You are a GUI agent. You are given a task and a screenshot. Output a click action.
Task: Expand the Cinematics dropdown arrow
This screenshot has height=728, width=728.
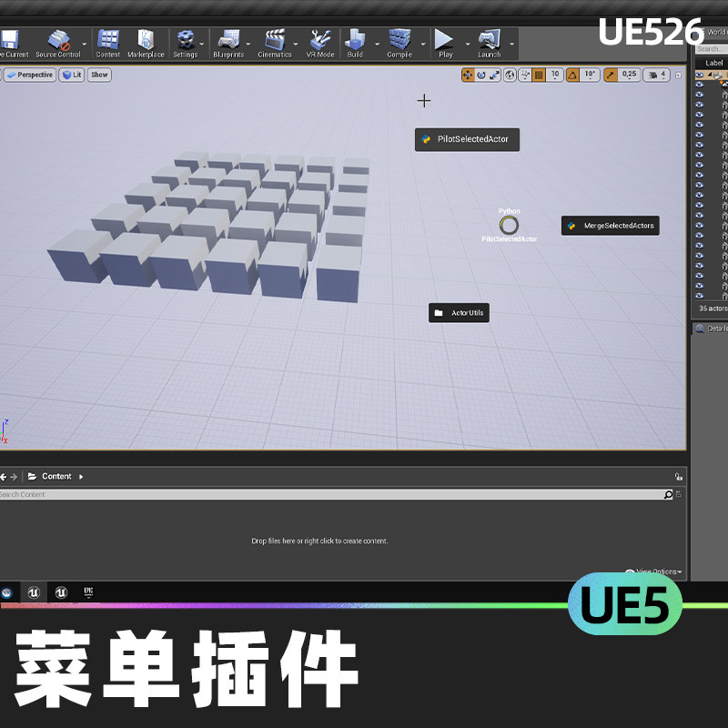(x=296, y=44)
